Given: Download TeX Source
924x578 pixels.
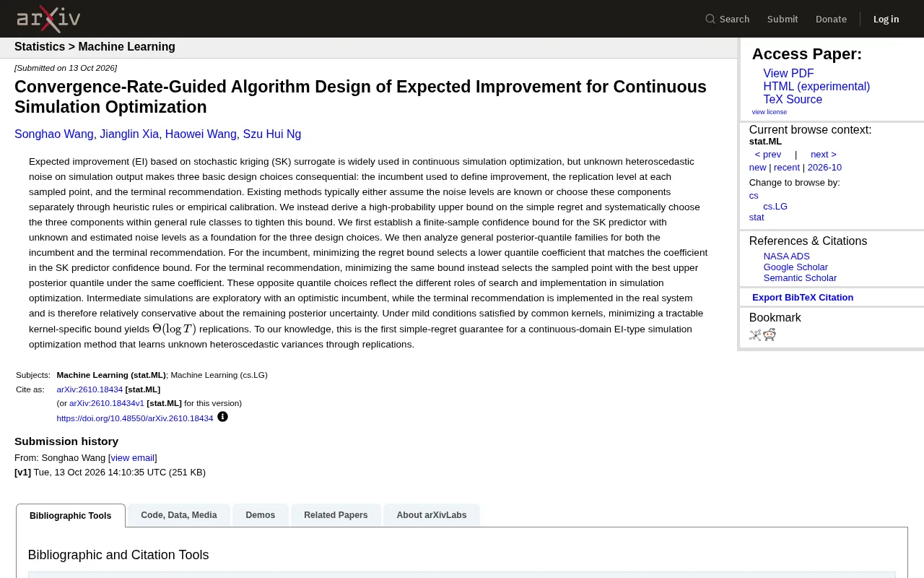Looking at the screenshot, I should [793, 100].
